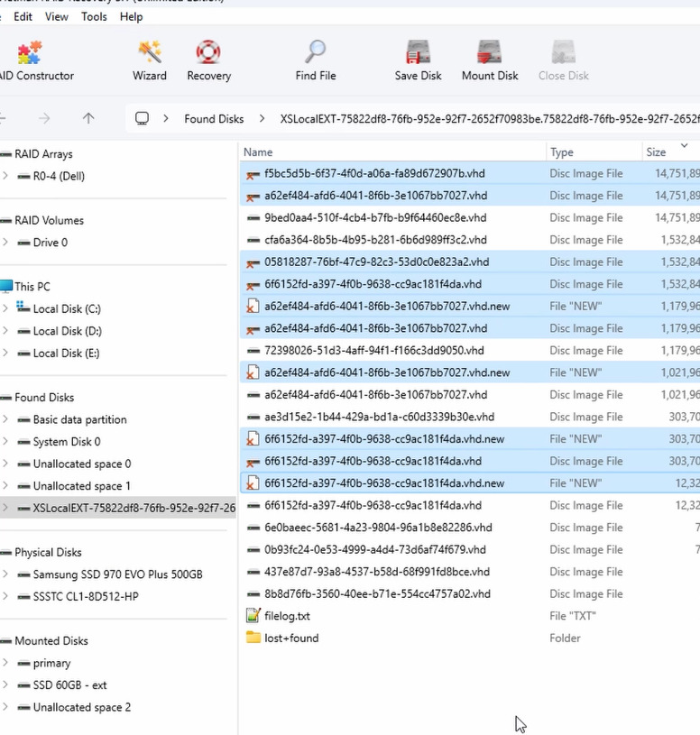Image resolution: width=700 pixels, height=735 pixels.
Task: Click disk icon of 72398026-51d3 vhd file
Action: [253, 350]
